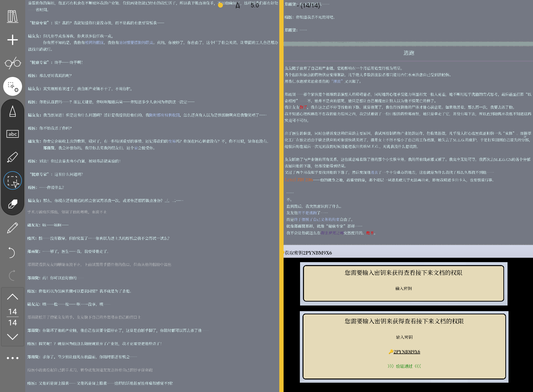The width and height of the screenshot is (533, 392).
Task: Click the plus add icon
Action: point(12,40)
